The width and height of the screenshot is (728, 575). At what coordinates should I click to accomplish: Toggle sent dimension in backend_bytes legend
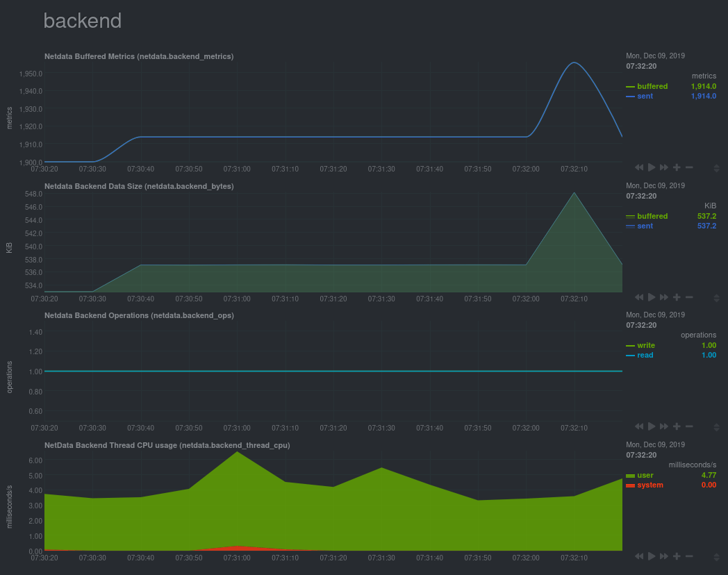(x=645, y=226)
